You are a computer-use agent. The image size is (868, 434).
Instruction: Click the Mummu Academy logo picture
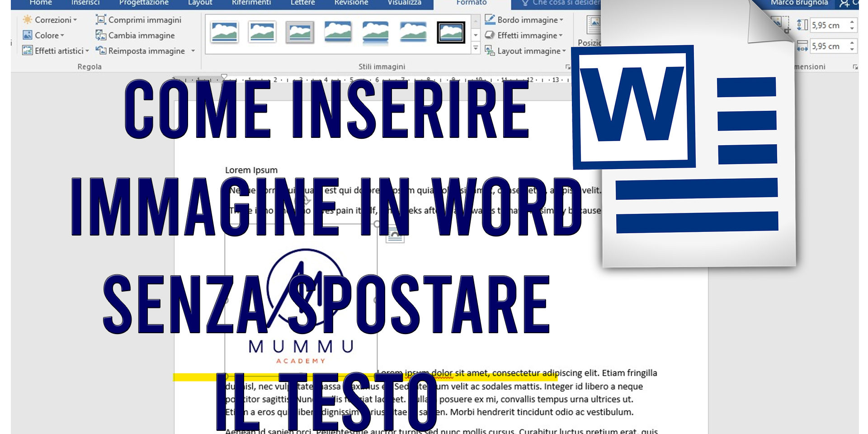tap(301, 301)
